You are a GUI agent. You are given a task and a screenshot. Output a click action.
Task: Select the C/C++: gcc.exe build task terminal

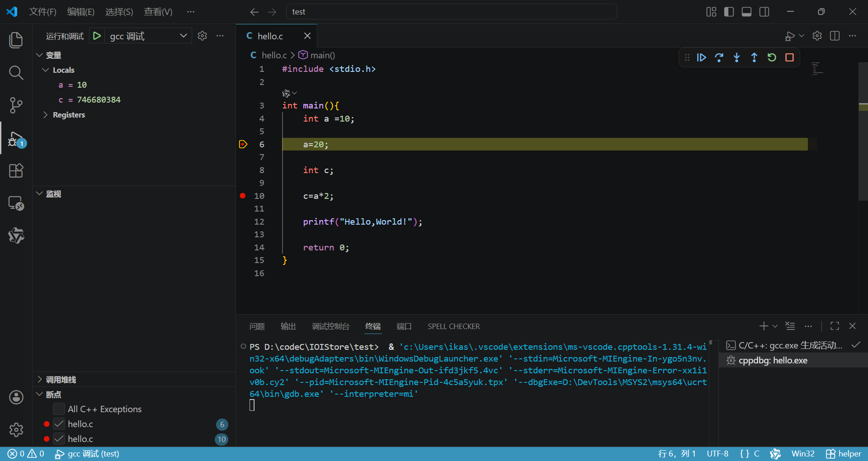pos(793,345)
